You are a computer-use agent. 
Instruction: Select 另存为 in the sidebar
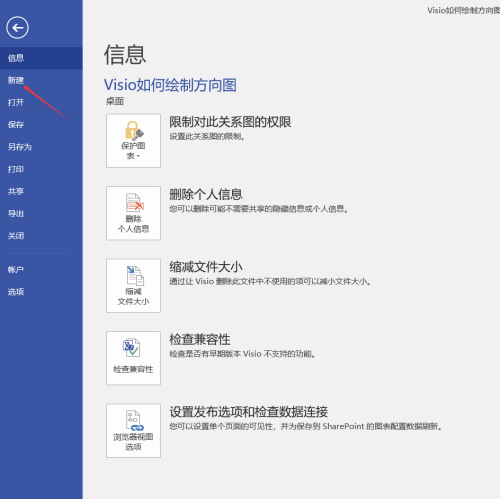pos(41,147)
